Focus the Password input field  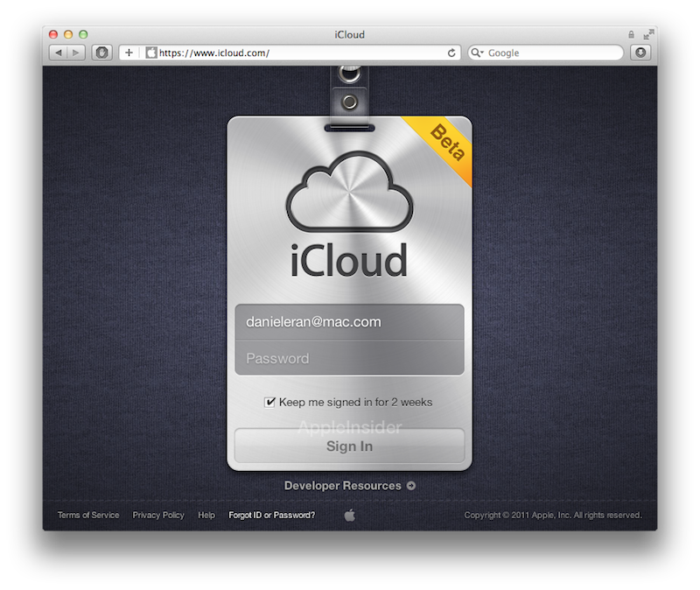(349, 358)
